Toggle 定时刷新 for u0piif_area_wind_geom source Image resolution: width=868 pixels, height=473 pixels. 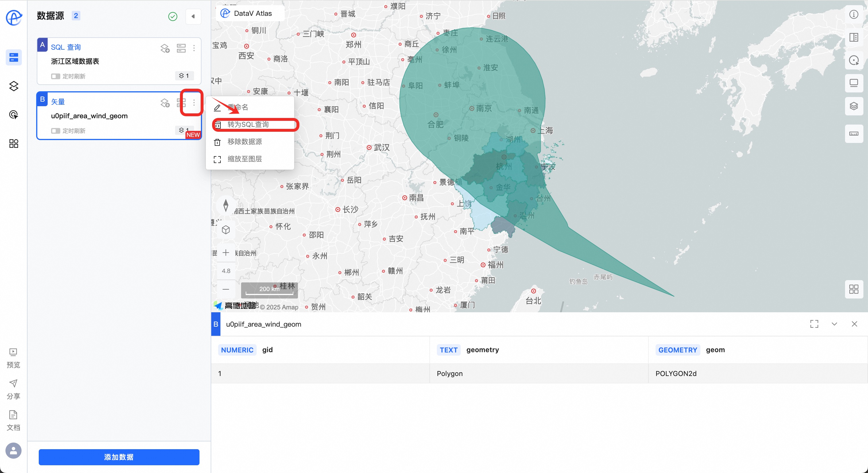click(56, 131)
